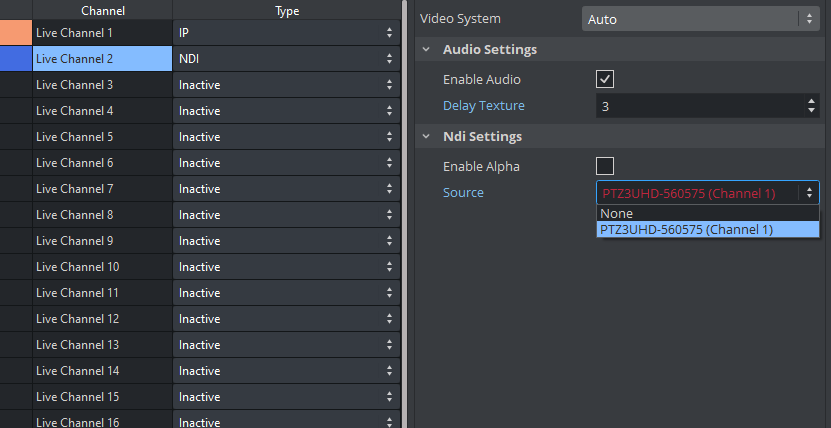Enable the Alpha checkbox
Screen dimensions: 831x428
click(x=605, y=166)
